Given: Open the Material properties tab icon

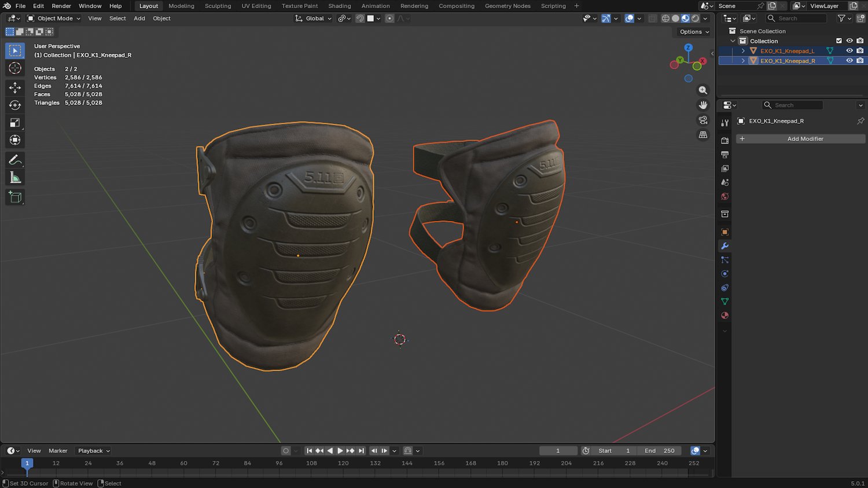Looking at the screenshot, I should [724, 315].
